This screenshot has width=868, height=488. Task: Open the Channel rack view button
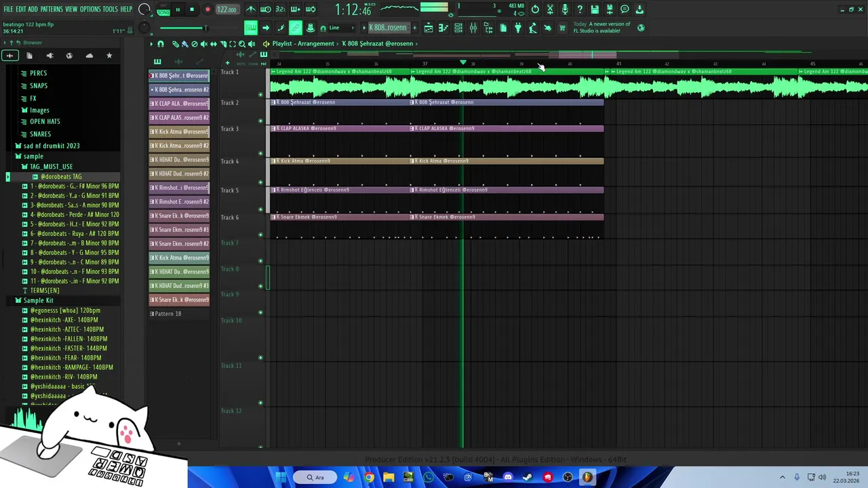(458, 28)
